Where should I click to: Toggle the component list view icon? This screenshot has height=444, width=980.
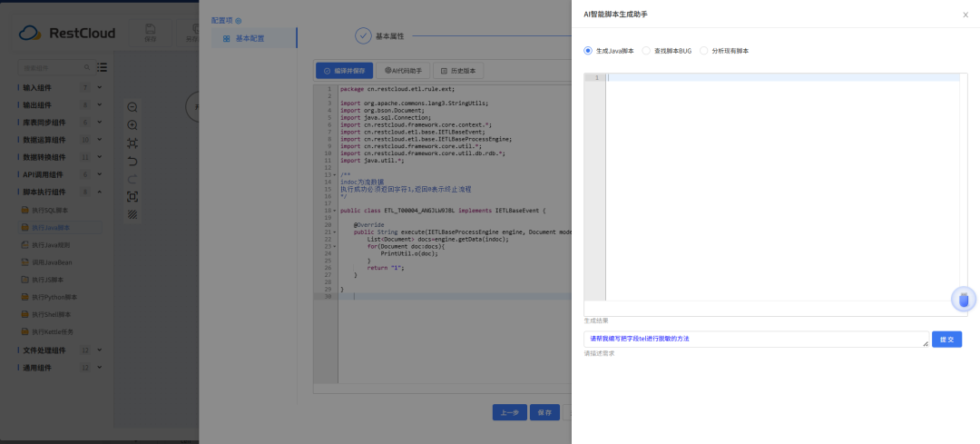tap(103, 67)
